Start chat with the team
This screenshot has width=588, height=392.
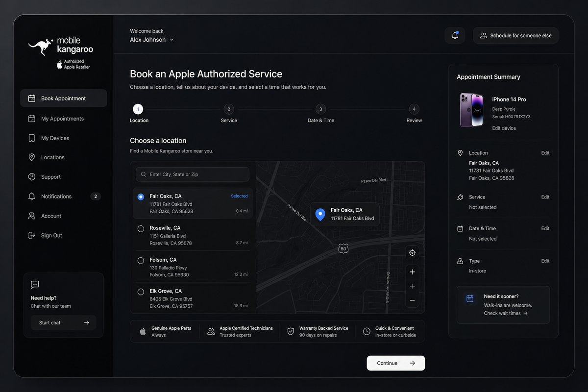pos(64,323)
